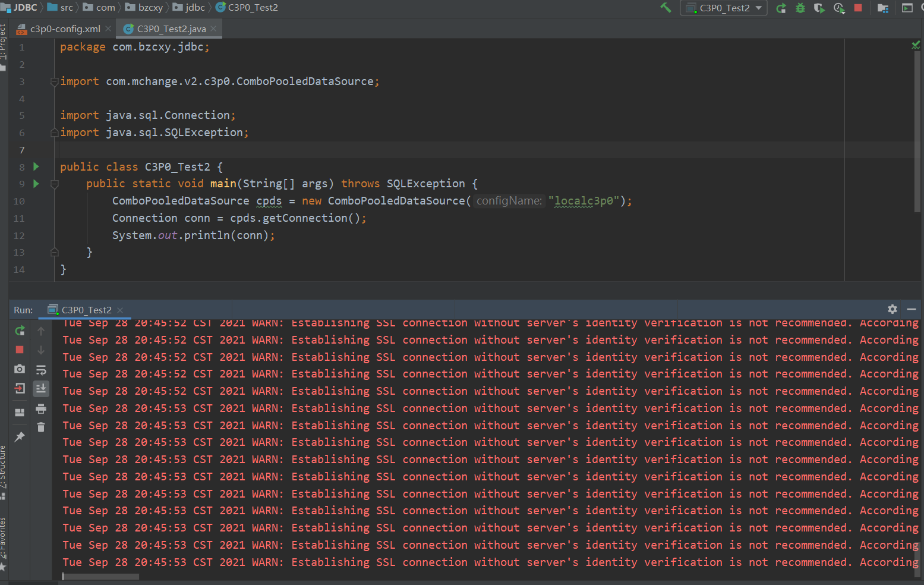Viewport: 924px width, 585px height.
Task: Rerun C3P0_Test2 from the top toolbar
Action: pyautogui.click(x=781, y=8)
